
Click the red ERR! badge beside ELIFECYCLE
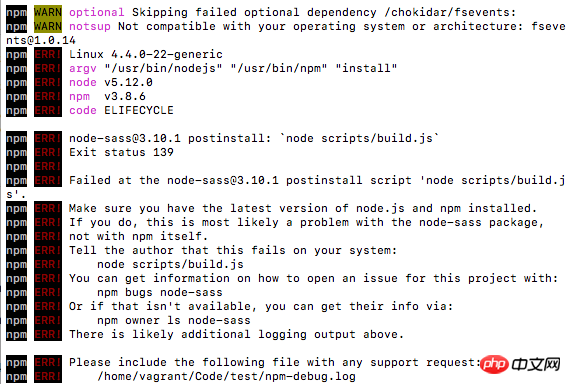(x=48, y=110)
